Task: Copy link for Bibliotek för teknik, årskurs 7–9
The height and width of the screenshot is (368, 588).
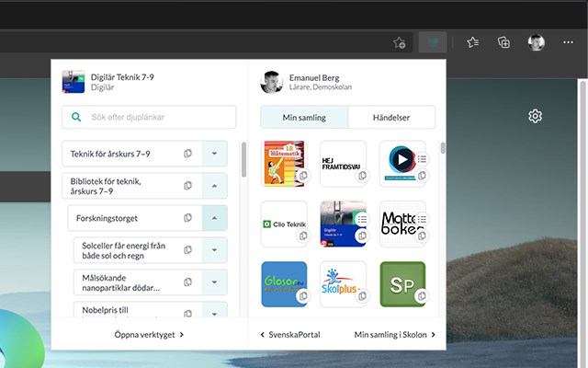Action: click(187, 186)
